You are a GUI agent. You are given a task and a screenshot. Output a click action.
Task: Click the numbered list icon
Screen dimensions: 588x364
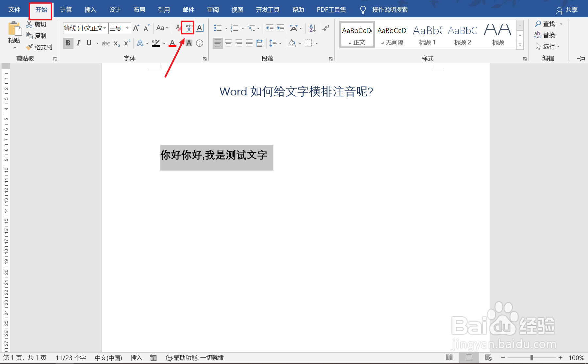(235, 28)
